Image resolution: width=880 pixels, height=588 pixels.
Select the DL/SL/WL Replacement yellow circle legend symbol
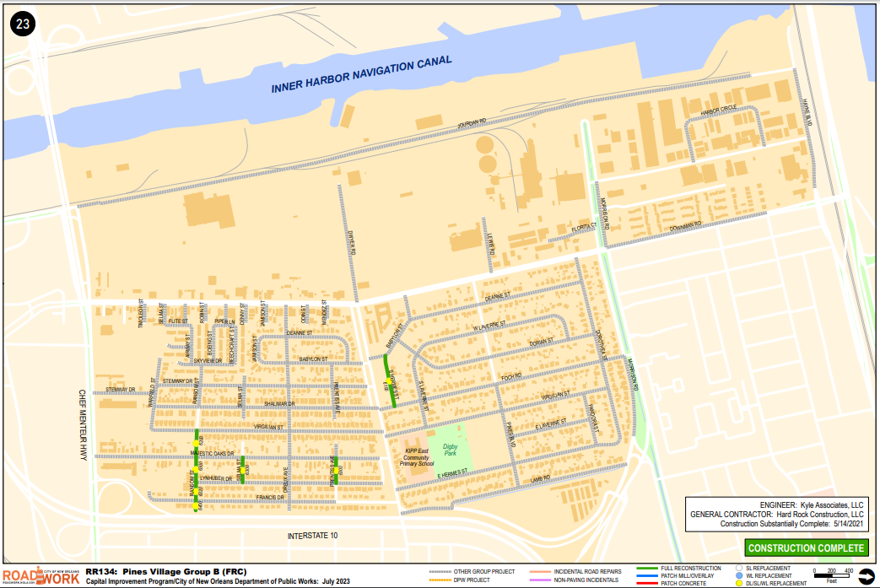[738, 584]
